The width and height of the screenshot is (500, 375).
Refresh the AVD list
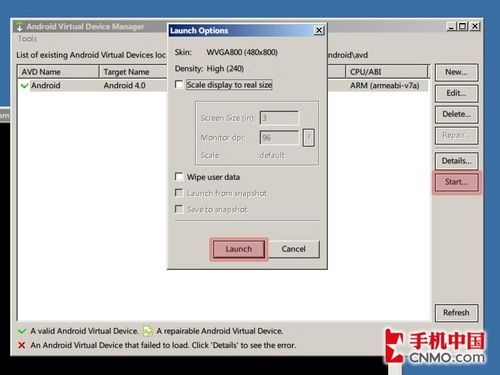(x=456, y=313)
